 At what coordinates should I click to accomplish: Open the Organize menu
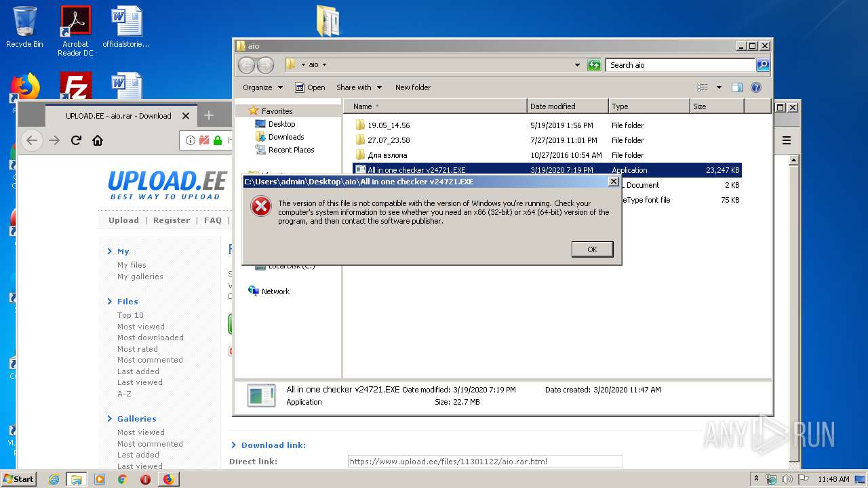coord(262,87)
